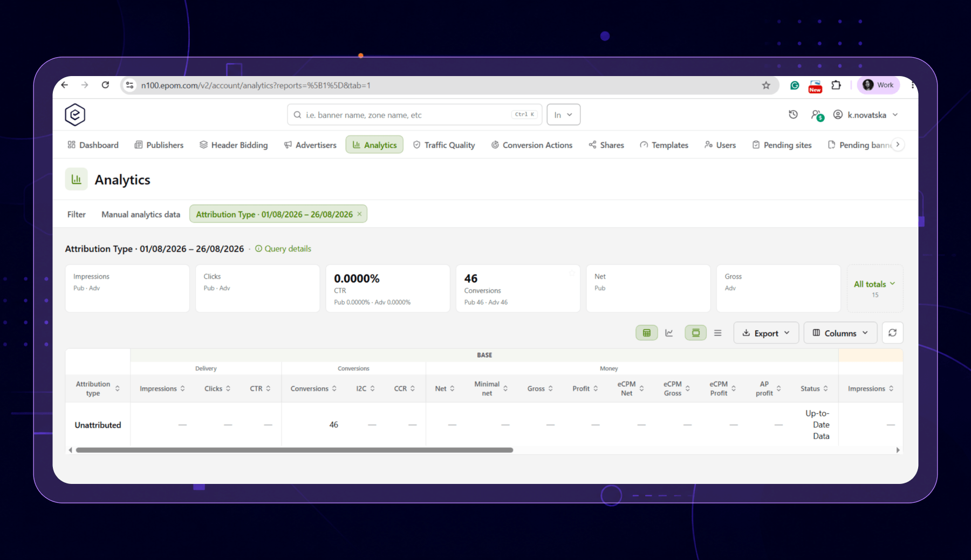Click the red New extension icon

point(815,86)
